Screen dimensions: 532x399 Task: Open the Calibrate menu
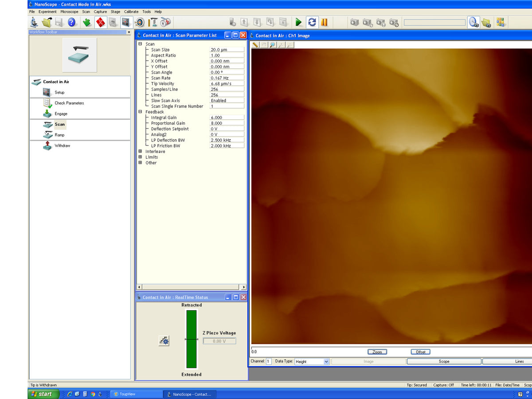point(131,12)
